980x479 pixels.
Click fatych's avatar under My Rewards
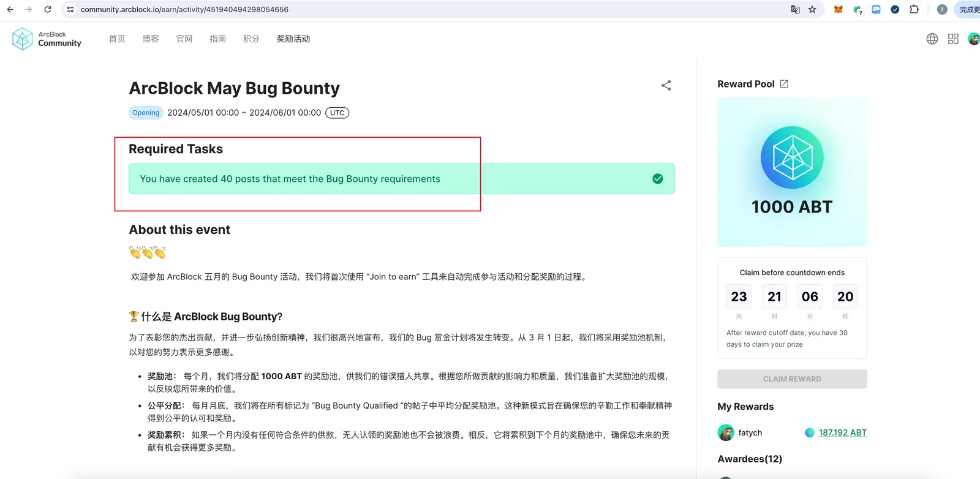[x=726, y=432]
